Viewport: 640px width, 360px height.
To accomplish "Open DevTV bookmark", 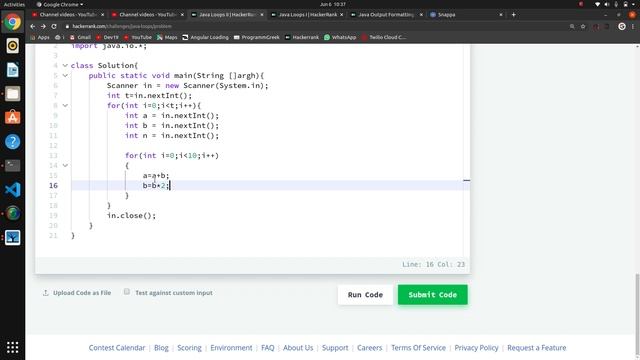I will (x=107, y=37).
